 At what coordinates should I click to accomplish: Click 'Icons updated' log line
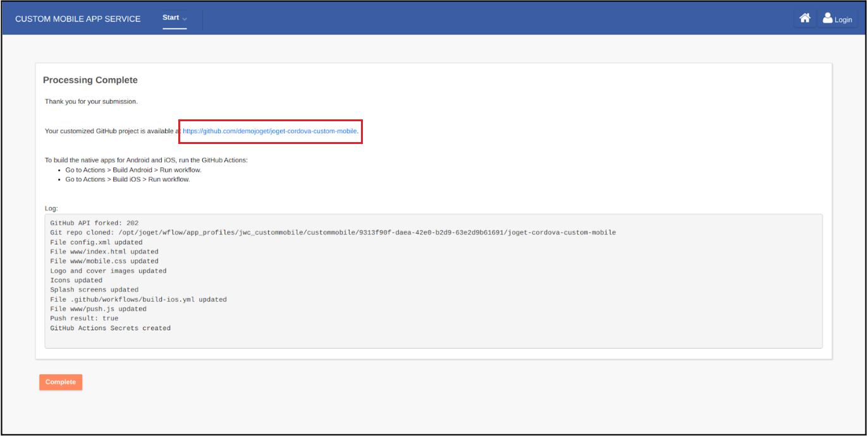coord(76,280)
